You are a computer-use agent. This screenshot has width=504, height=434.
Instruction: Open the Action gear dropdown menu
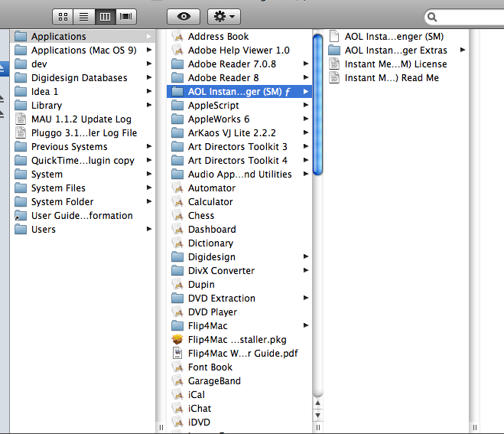click(x=224, y=16)
